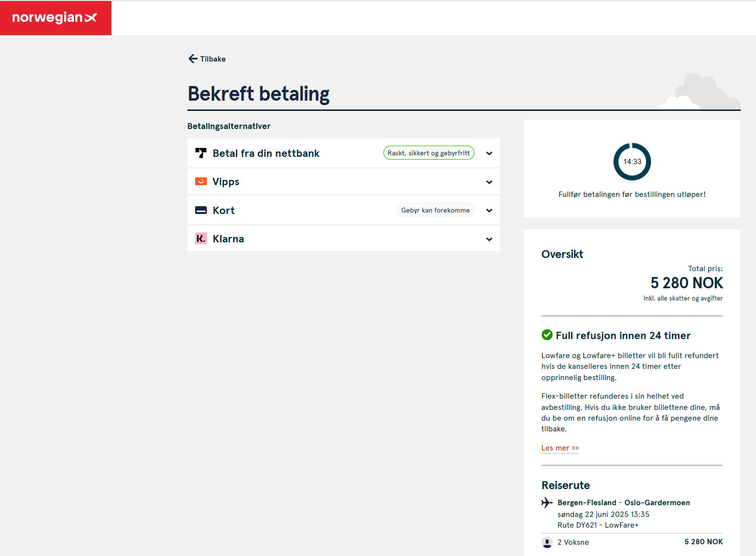Click the green refund checkmark icon

(x=547, y=335)
